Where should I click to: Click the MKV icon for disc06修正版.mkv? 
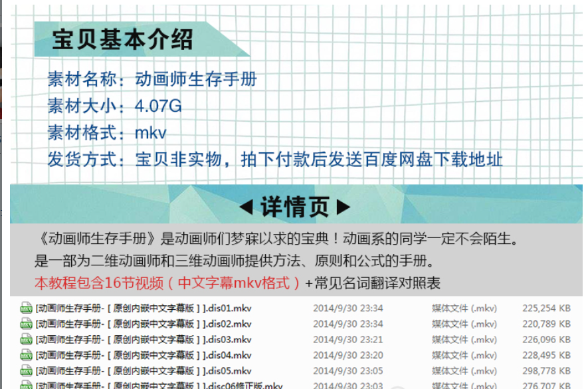(x=26, y=385)
